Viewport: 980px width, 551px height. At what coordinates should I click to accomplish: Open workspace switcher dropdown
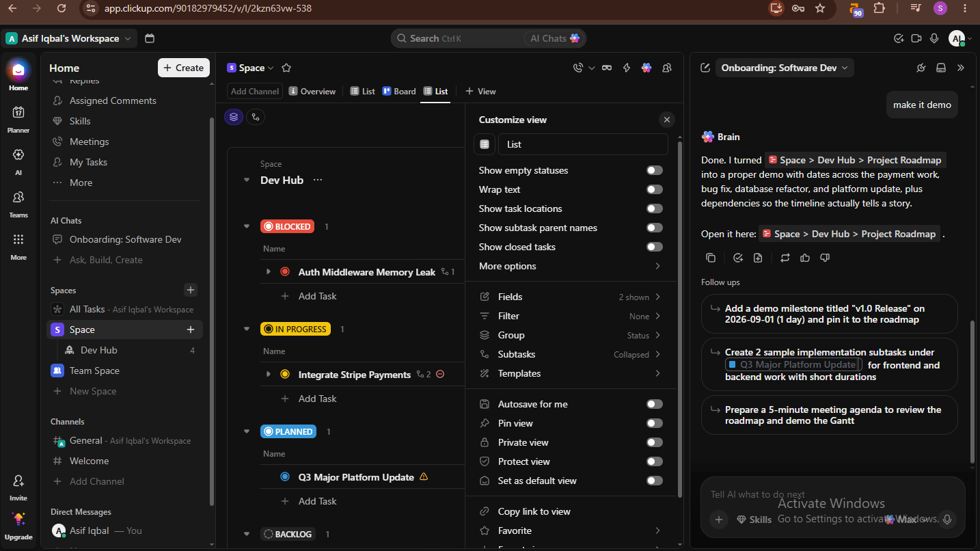(x=71, y=38)
